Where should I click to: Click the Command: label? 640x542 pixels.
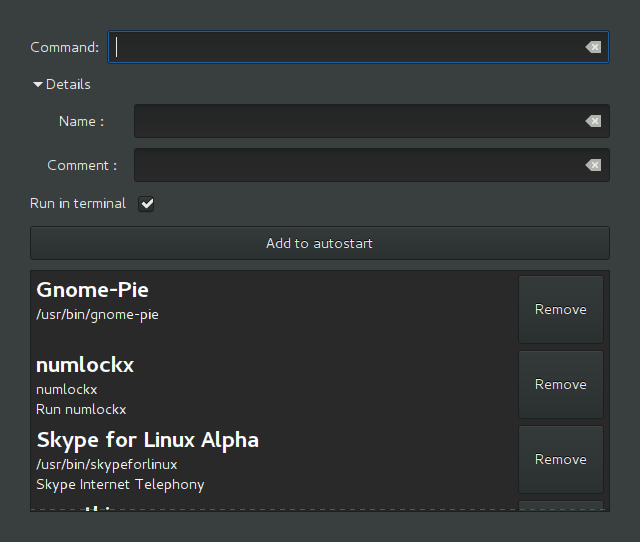(64, 47)
